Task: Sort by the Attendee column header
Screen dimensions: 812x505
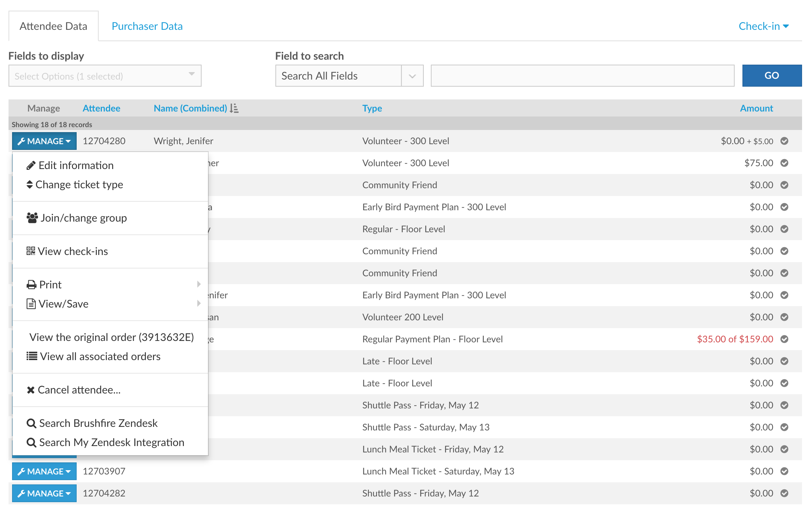Action: (x=101, y=108)
